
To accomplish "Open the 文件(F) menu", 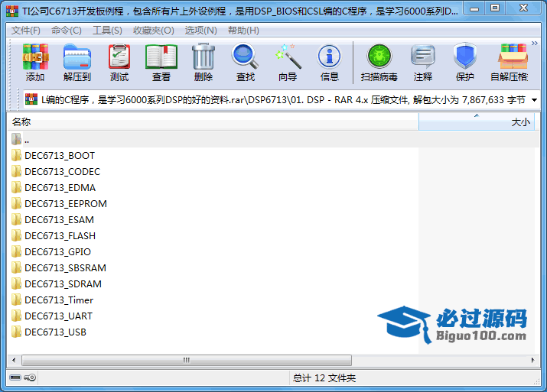I will point(26,31).
